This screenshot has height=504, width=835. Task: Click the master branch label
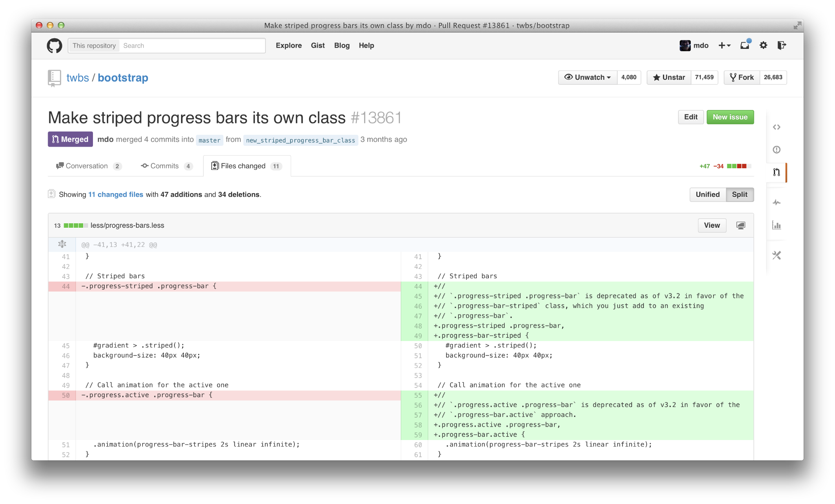pyautogui.click(x=210, y=140)
